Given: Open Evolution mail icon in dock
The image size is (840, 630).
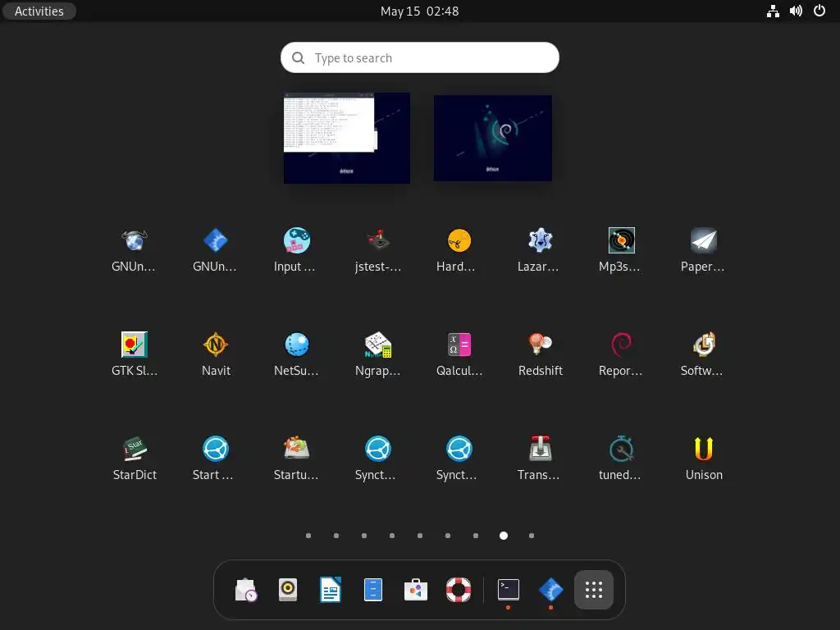Looking at the screenshot, I should point(246,590).
